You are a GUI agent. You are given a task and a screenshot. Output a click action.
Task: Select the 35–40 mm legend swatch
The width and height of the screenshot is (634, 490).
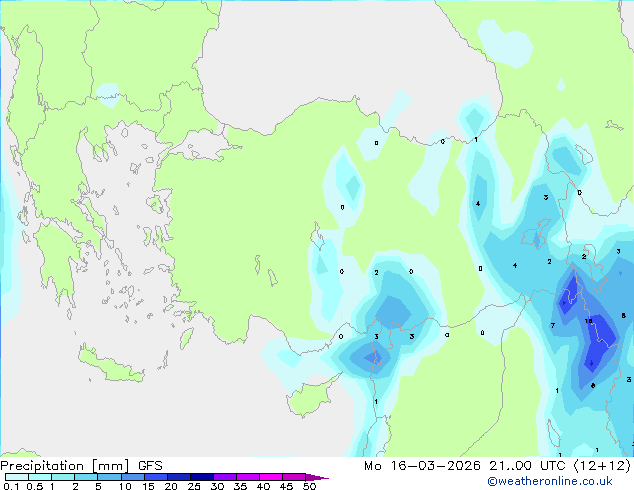point(248,477)
